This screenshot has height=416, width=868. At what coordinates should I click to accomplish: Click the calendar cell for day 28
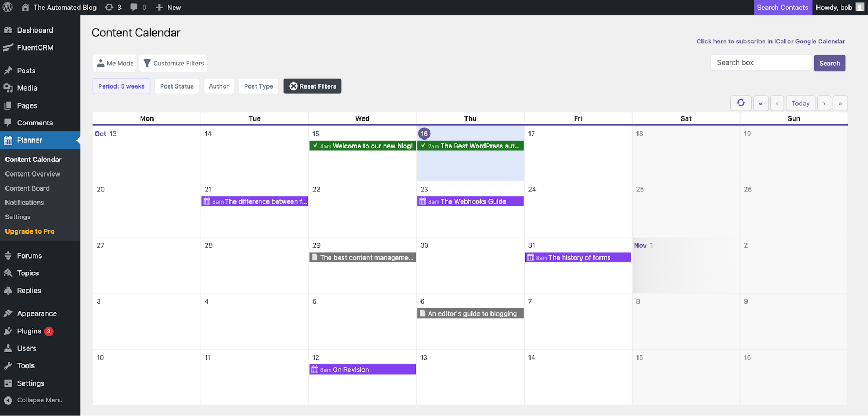(x=254, y=265)
